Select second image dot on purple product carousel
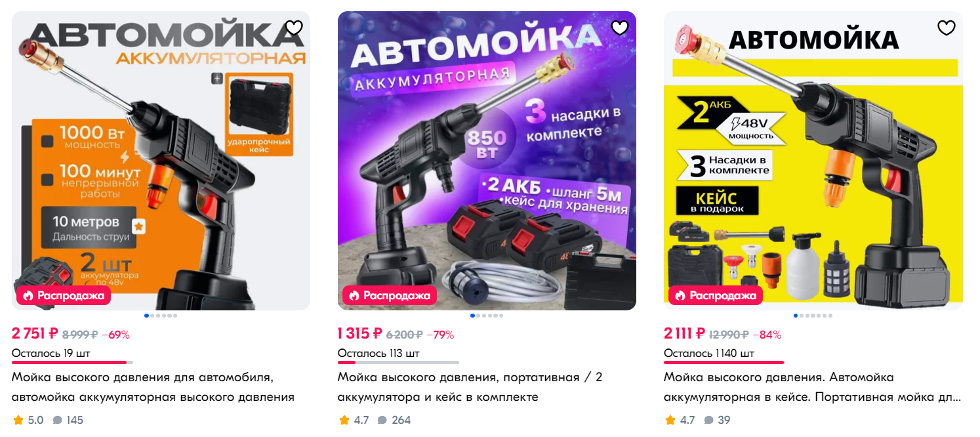The width and height of the screenshot is (980, 437). (x=478, y=316)
